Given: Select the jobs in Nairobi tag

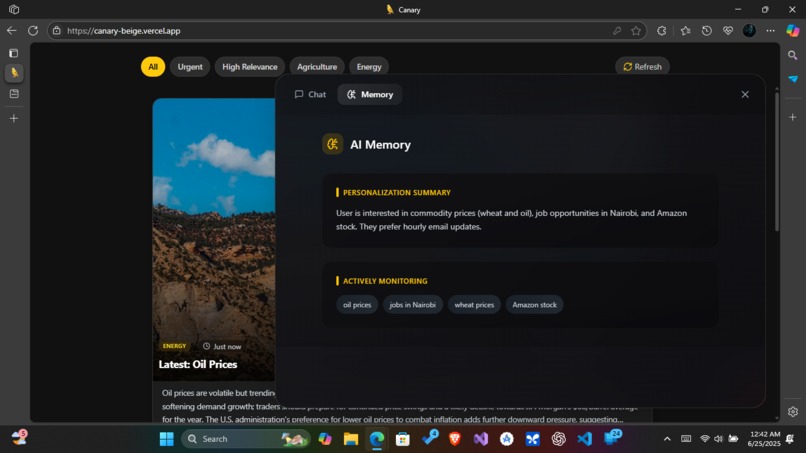Looking at the screenshot, I should (412, 304).
